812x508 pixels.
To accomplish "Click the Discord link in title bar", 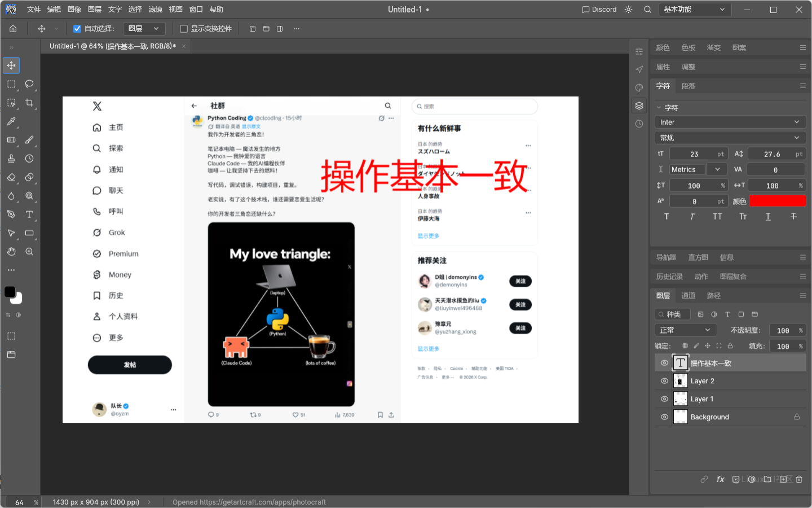I will [x=599, y=10].
